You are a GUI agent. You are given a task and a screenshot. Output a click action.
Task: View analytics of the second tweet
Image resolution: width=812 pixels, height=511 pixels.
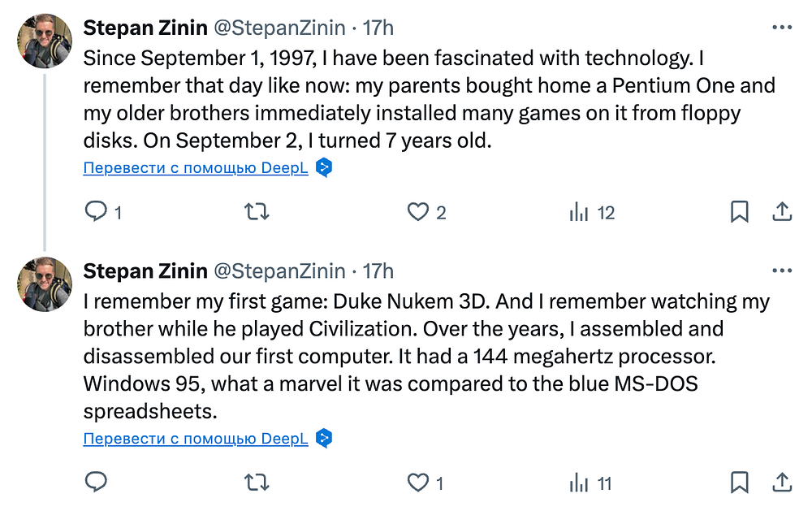(579, 483)
